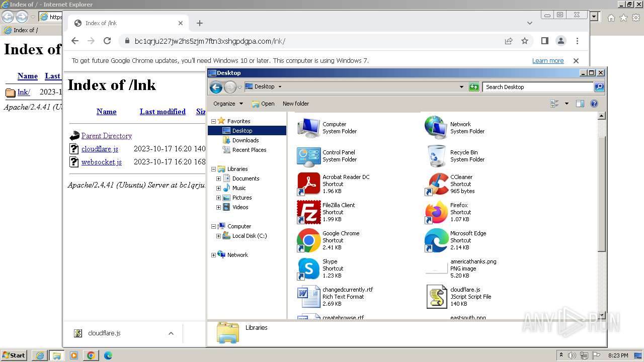Viewport: 644px width, 362px height.
Task: Expand the Documents library
Action: 218,178
